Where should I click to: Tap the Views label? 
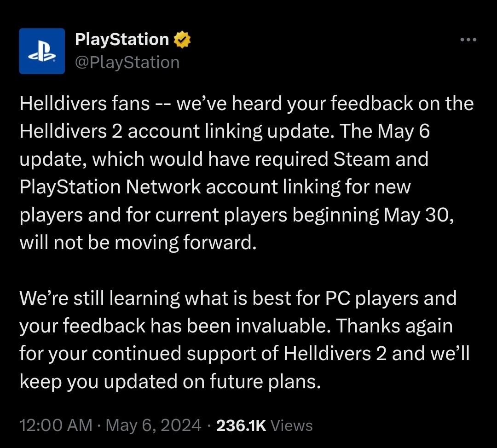coord(292,425)
